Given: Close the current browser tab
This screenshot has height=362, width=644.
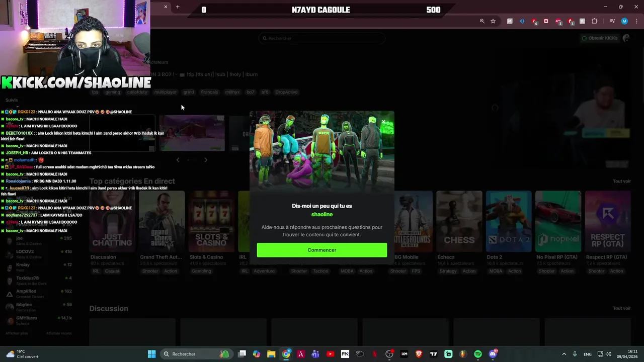Looking at the screenshot, I should point(166,7).
